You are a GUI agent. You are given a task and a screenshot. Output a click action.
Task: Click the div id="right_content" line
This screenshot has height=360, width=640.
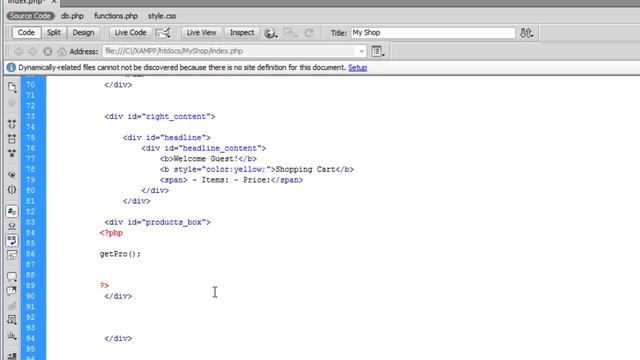coord(160,116)
